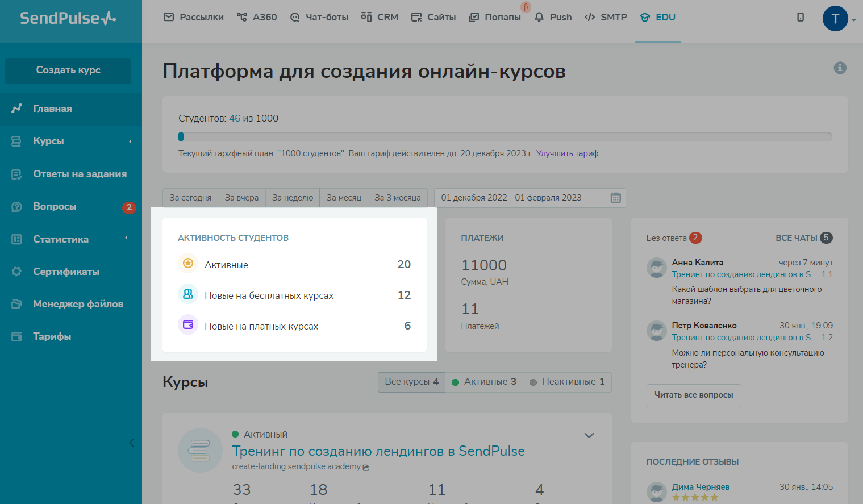Screen dimensions: 863x504
Task: Filter courses by Активные
Action: 484,382
